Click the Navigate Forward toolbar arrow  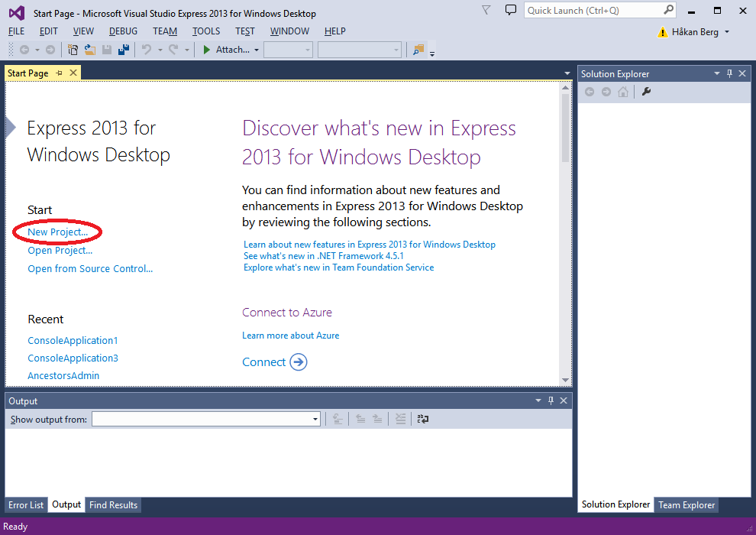50,50
